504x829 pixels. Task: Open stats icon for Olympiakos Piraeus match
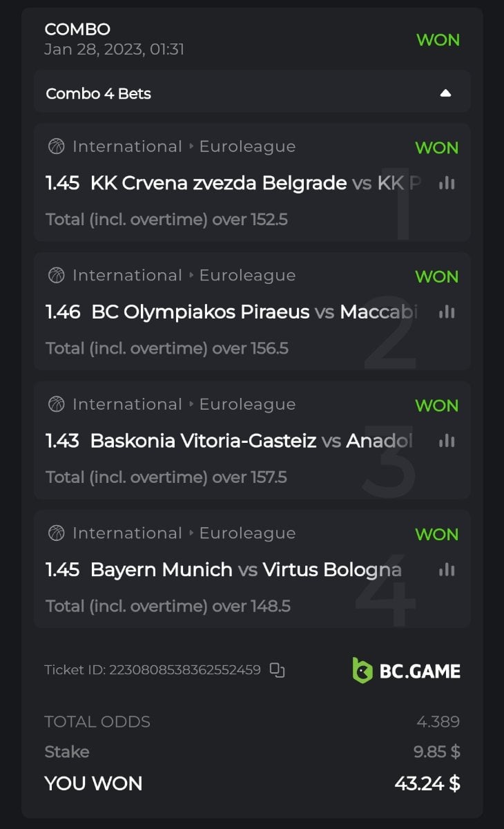click(447, 312)
